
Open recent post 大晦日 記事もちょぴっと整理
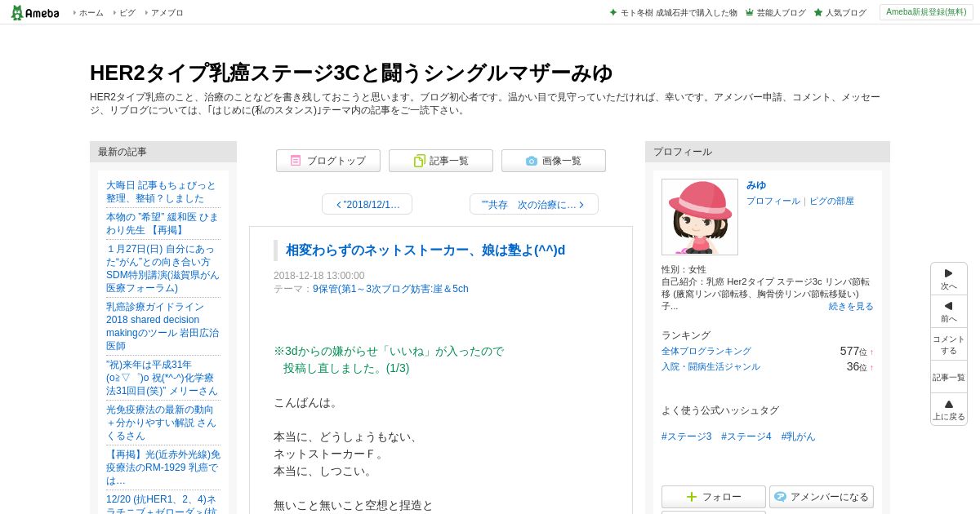pyautogui.click(x=163, y=192)
